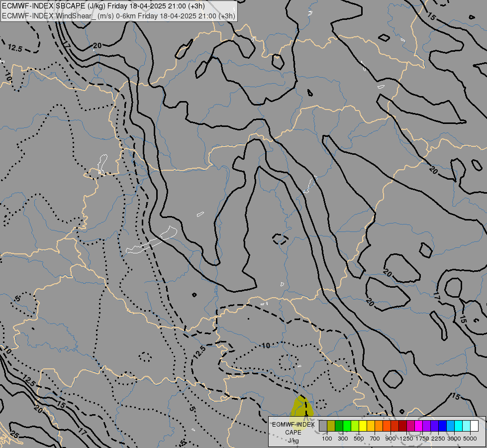Viewport: 487px width, 448px height.
Task: Select the orange-red legend swatch
Action: (387, 426)
